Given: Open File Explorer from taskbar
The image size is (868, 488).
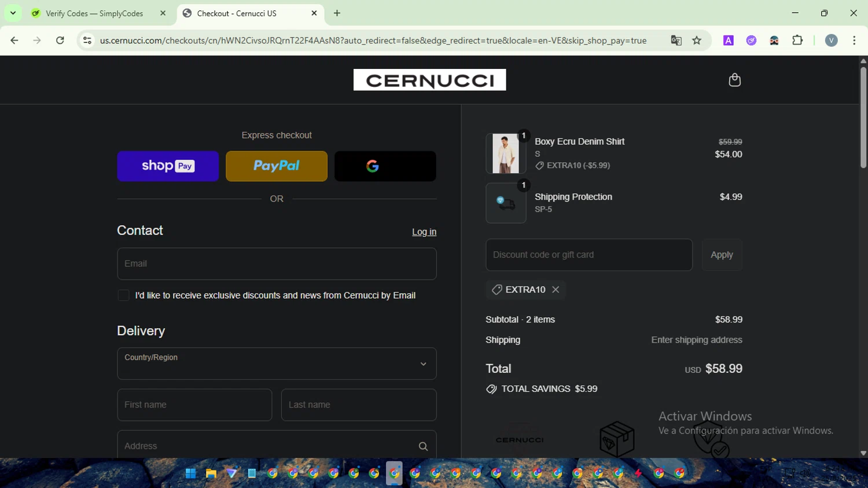Looking at the screenshot, I should click(211, 474).
